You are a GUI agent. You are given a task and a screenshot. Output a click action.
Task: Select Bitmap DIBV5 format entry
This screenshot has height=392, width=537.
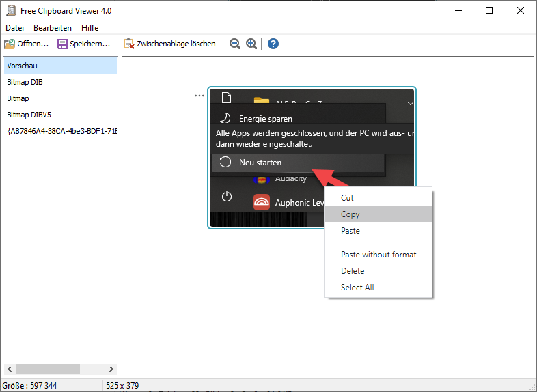pyautogui.click(x=60, y=115)
